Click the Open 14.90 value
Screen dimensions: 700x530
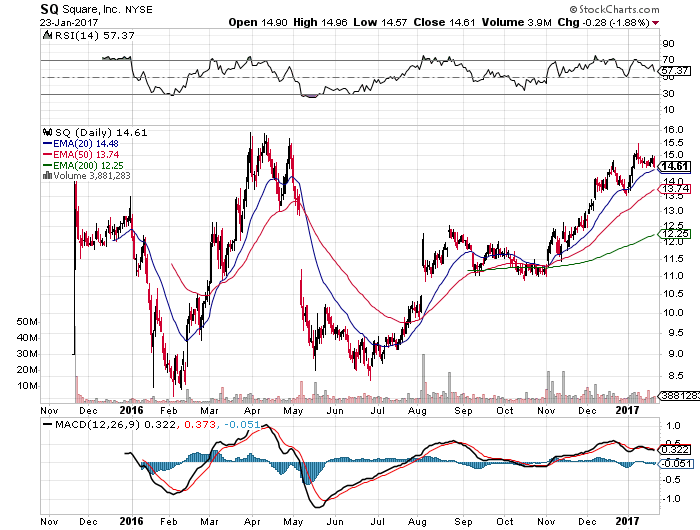click(258, 22)
